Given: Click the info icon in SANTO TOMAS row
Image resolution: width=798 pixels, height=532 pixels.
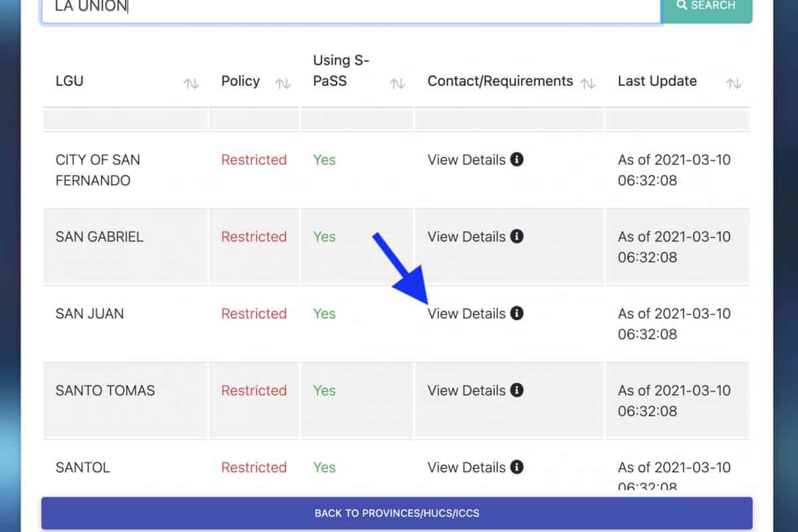Looking at the screenshot, I should 517,390.
